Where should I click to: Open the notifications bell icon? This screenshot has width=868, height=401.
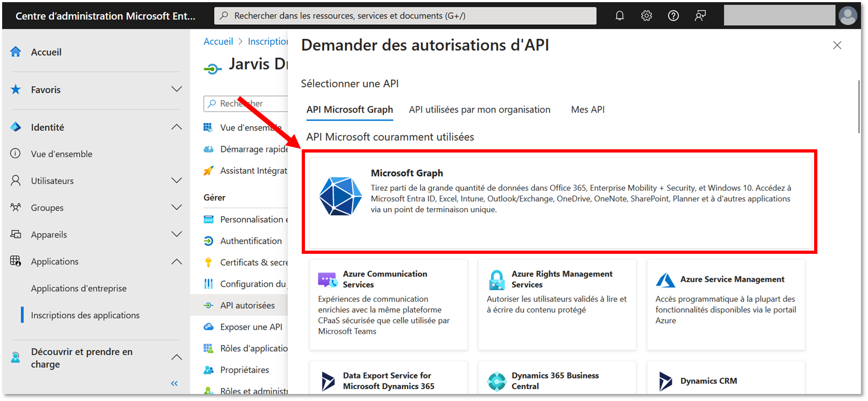point(620,16)
